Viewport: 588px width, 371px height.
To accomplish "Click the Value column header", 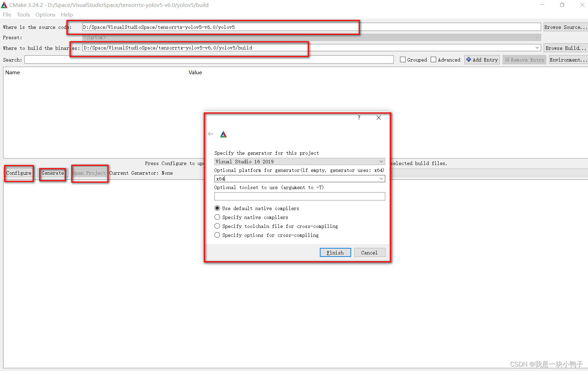I will click(195, 73).
